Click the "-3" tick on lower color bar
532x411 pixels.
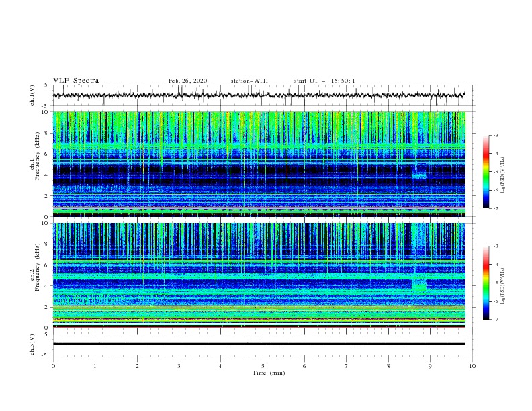point(495,246)
